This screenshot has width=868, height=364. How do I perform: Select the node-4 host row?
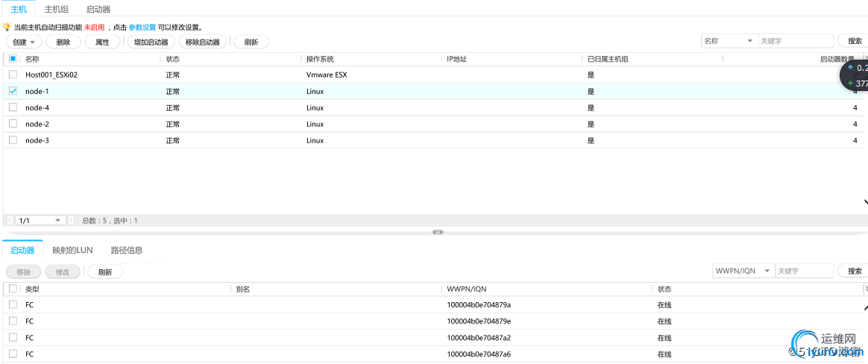coord(433,107)
